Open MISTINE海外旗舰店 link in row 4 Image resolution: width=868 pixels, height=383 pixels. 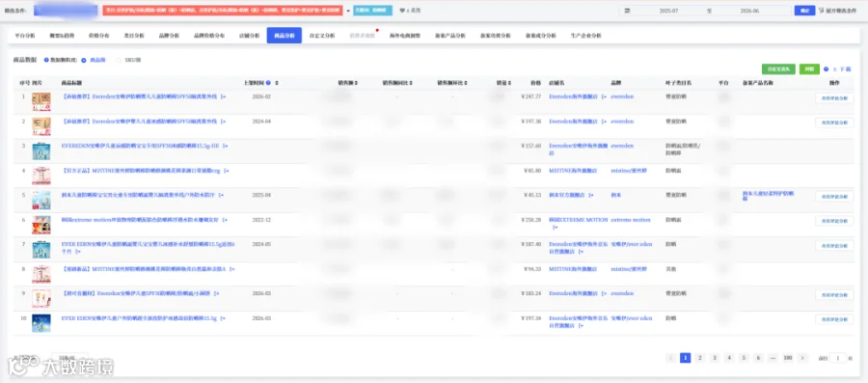coord(573,171)
